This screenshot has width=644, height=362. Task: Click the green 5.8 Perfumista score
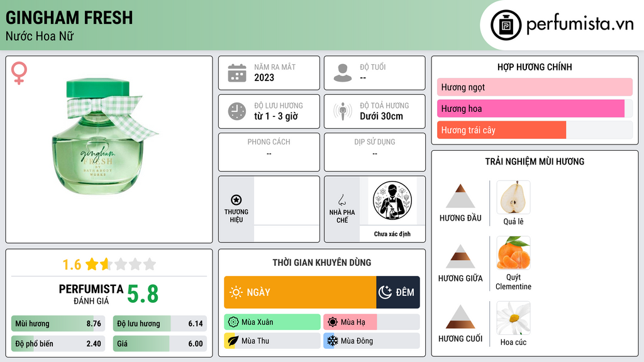(x=143, y=294)
